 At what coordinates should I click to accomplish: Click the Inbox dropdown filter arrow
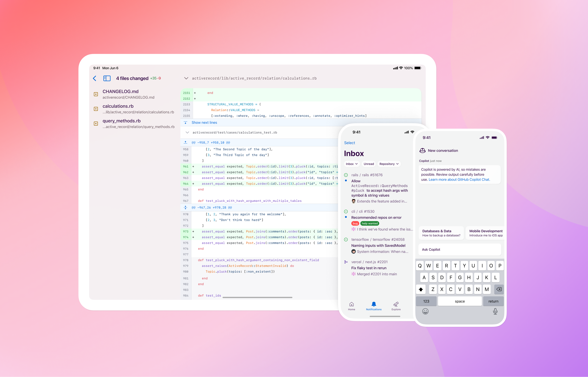pyautogui.click(x=356, y=164)
